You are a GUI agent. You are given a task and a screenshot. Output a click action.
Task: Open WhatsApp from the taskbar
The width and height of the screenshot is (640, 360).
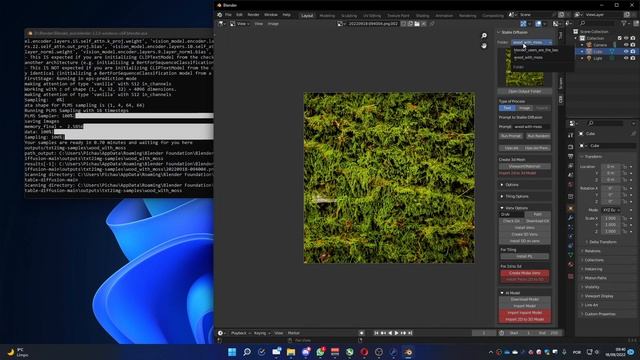click(x=320, y=352)
